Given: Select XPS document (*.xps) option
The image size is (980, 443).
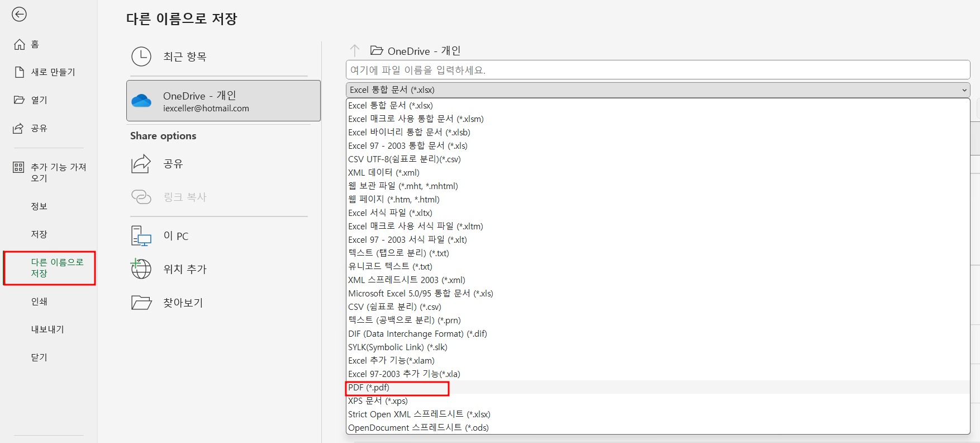Looking at the screenshot, I should point(378,401).
